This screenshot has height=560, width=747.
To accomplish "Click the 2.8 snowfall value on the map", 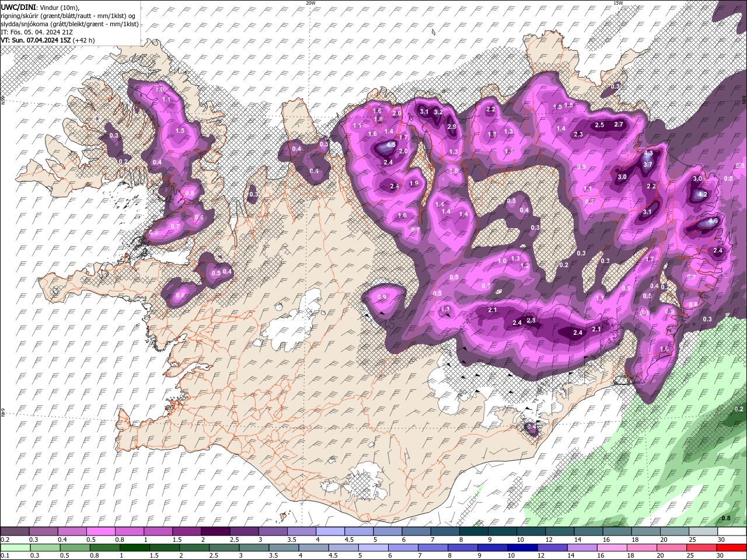I will (531, 320).
